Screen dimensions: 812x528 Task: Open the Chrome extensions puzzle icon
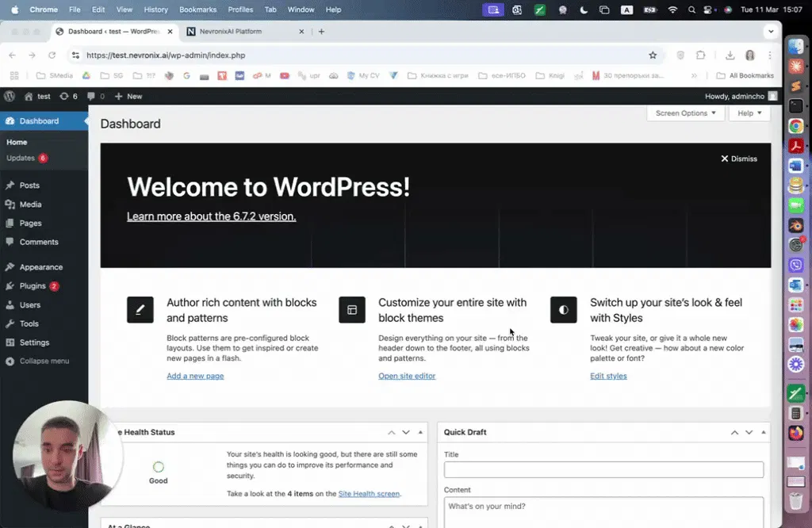pos(701,55)
